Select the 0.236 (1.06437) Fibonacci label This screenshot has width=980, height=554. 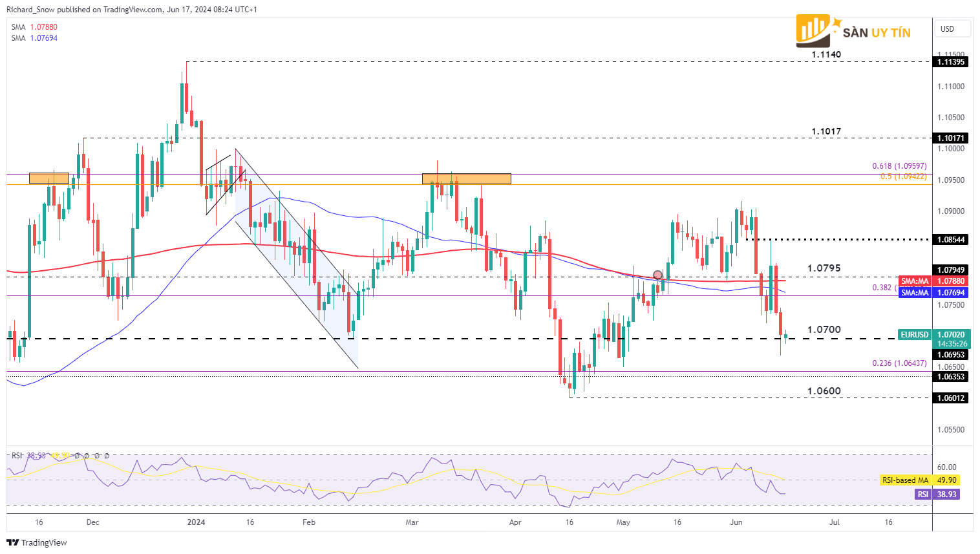click(899, 363)
